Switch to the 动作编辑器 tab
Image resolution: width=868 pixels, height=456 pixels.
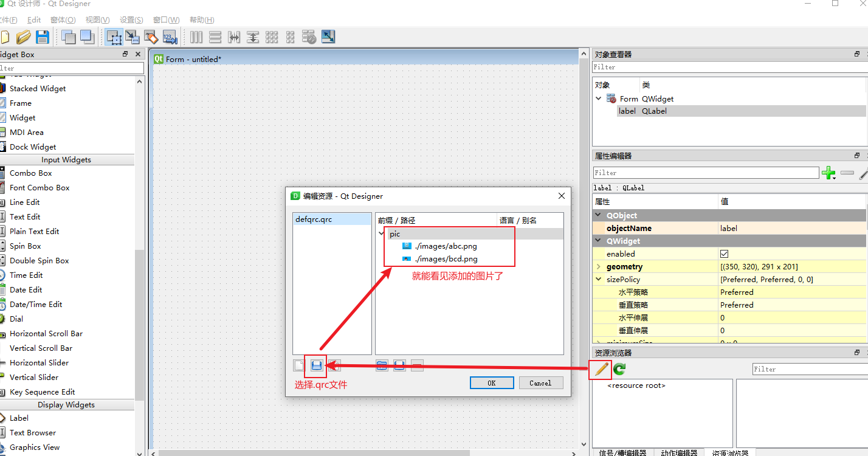pos(680,452)
